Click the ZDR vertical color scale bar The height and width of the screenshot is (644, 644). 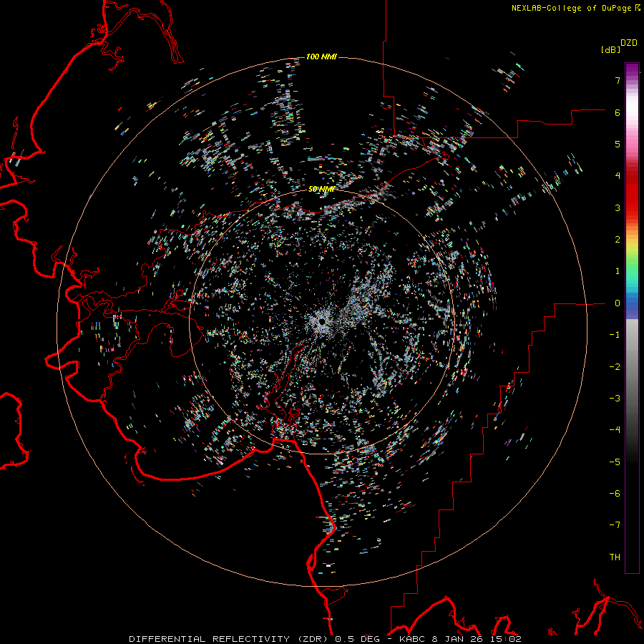(x=632, y=318)
